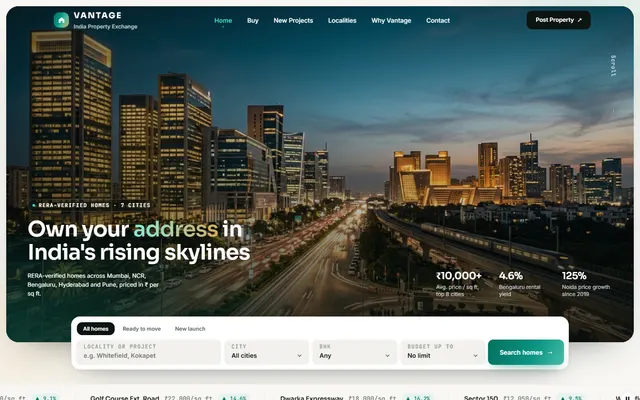Open the Buy nav link
The width and height of the screenshot is (640, 400).
(x=253, y=20)
